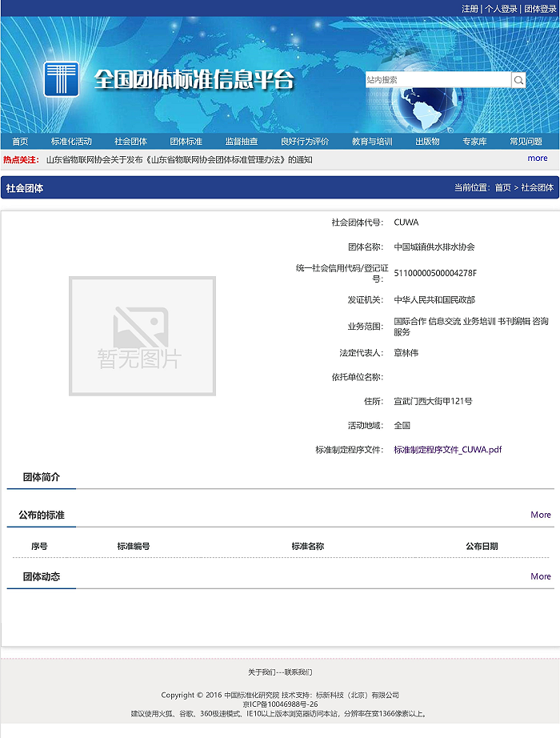Go to 标准化活动 in the navigation bar
The width and height of the screenshot is (560, 738).
[x=71, y=142]
